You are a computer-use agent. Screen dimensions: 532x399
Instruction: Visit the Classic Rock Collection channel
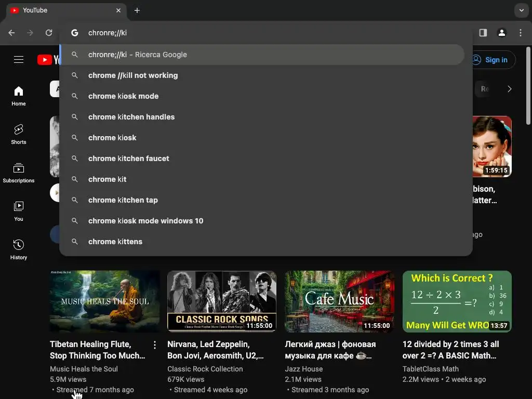[x=205, y=369]
